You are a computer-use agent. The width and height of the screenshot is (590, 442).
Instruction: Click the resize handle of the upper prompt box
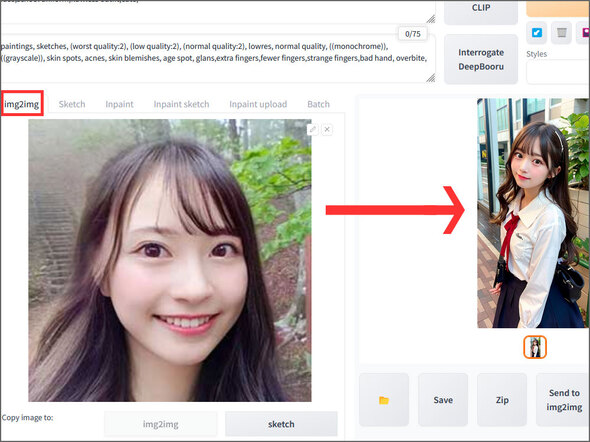coord(430,19)
